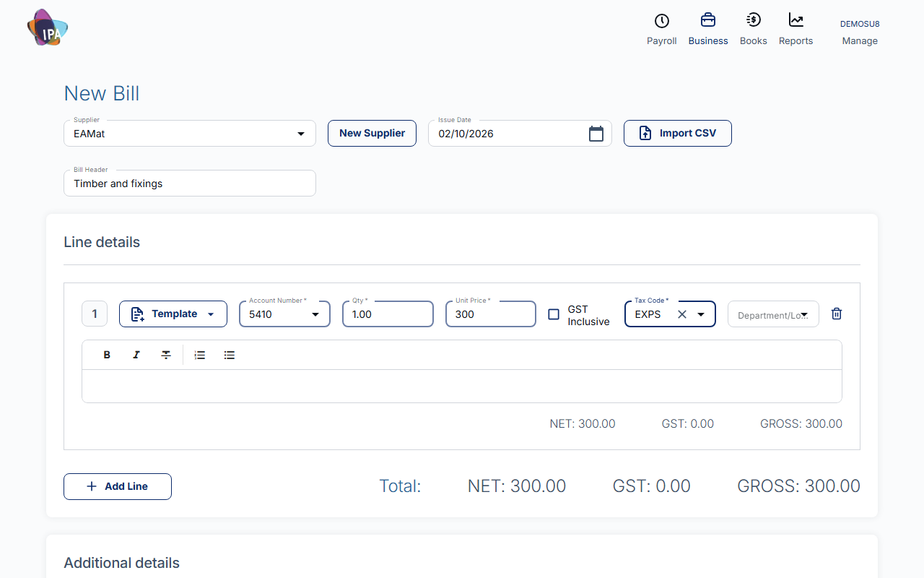The image size is (924, 578).
Task: Delete line 1 with the trash icon
Action: click(837, 314)
